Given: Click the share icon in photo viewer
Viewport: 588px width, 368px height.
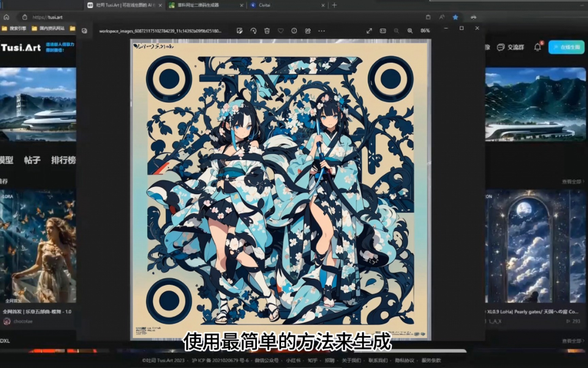Looking at the screenshot, I should click(x=308, y=31).
